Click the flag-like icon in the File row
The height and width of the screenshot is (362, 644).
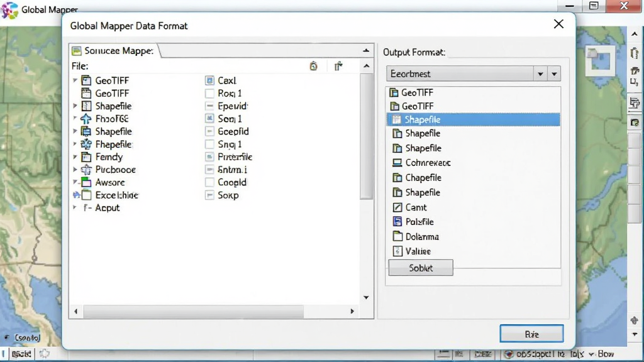338,66
